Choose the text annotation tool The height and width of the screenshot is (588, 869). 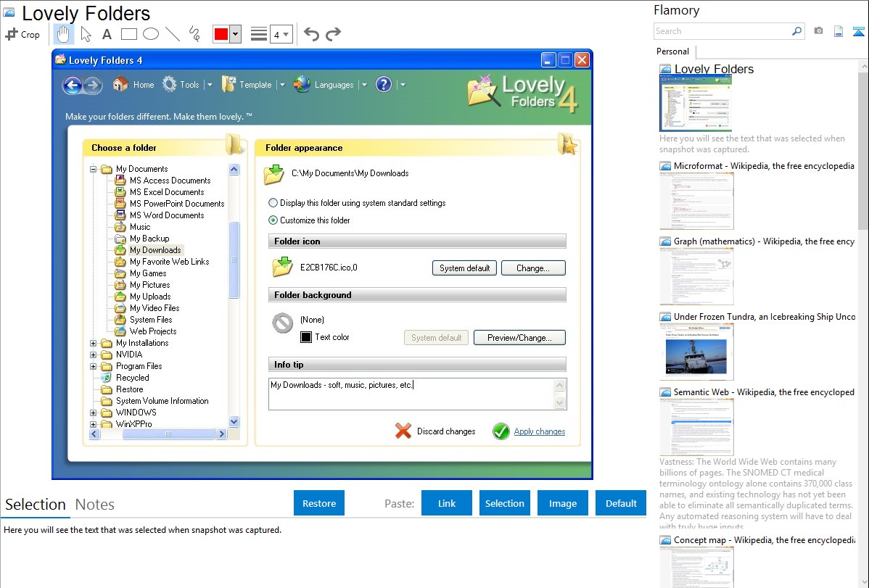point(107,34)
